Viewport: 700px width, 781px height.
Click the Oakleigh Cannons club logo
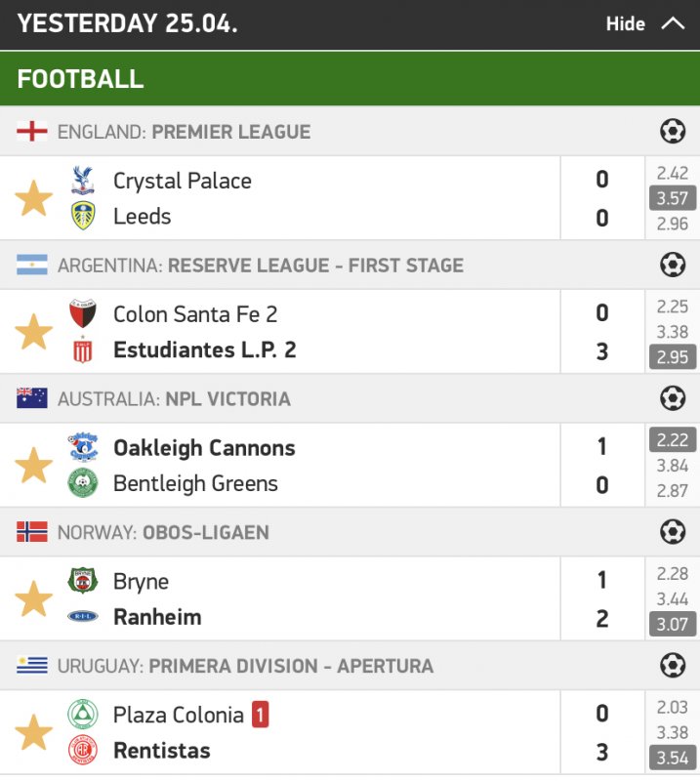tap(83, 447)
